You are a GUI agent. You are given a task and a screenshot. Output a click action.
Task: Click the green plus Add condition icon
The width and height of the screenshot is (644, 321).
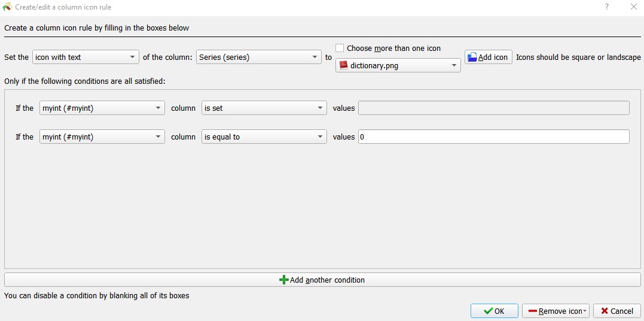(x=284, y=280)
